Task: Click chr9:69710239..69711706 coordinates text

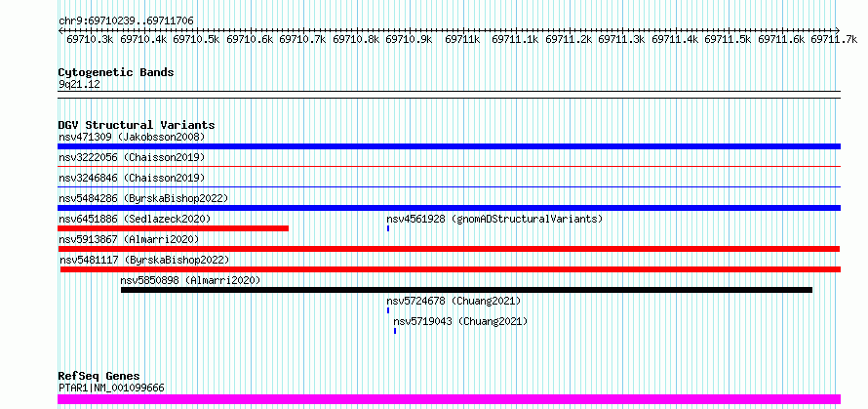Action: [126, 21]
